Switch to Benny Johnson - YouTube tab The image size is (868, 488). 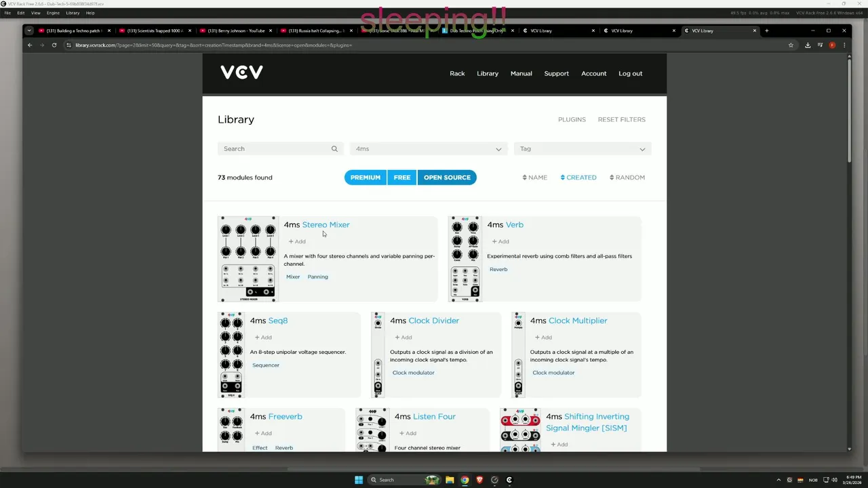tap(236, 30)
